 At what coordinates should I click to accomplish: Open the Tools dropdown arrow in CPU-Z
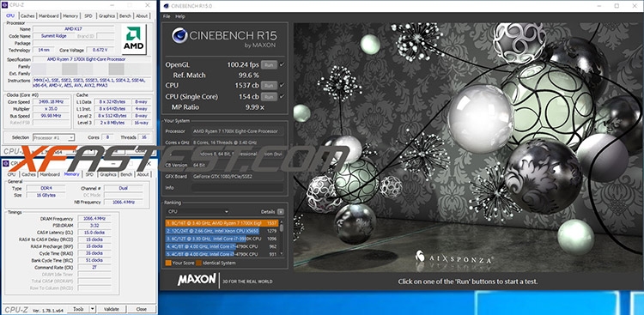coord(93,309)
